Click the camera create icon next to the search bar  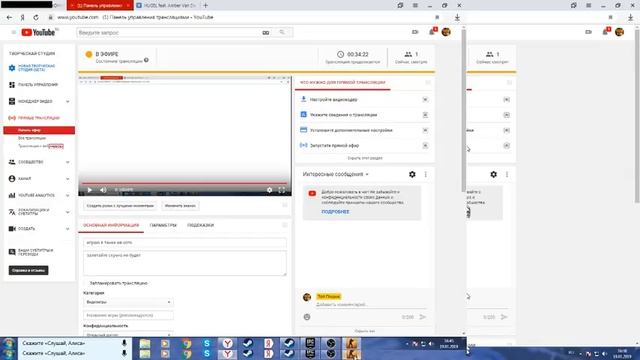(x=415, y=32)
